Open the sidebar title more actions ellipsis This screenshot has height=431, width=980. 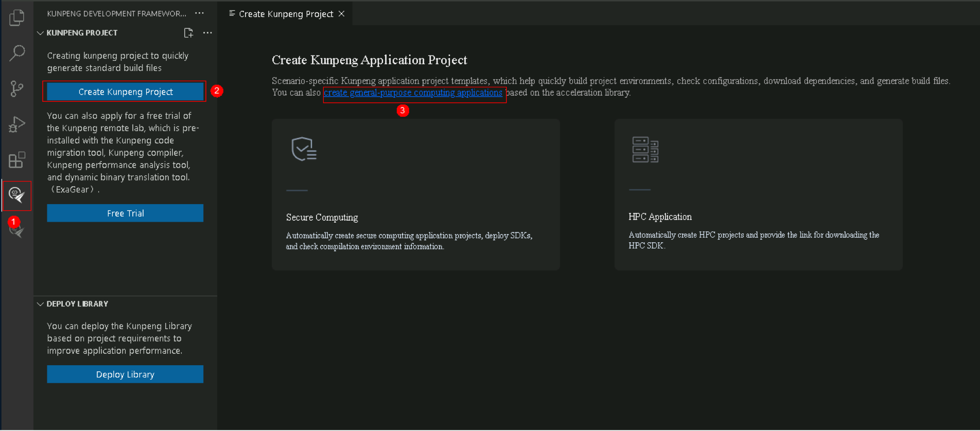coord(199,13)
